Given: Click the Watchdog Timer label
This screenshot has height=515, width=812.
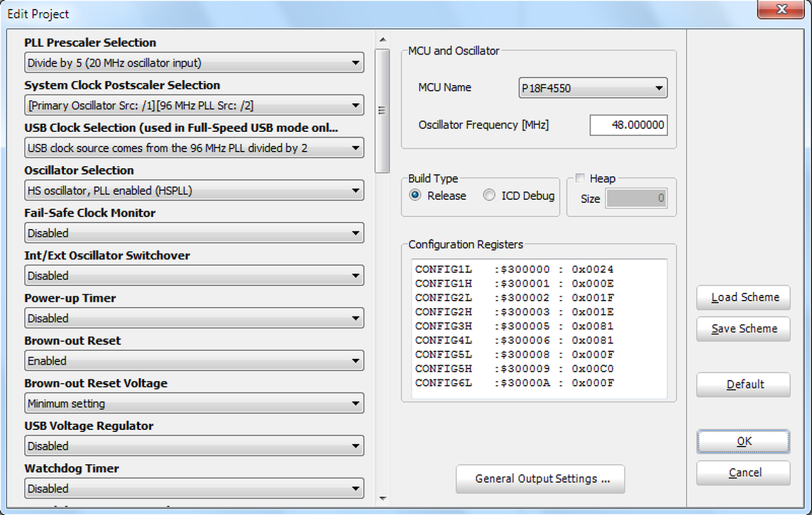Looking at the screenshot, I should pos(72,469).
